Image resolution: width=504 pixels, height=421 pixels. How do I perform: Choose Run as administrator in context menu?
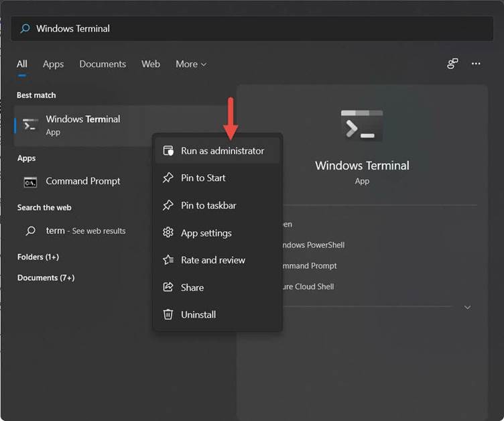(217, 151)
